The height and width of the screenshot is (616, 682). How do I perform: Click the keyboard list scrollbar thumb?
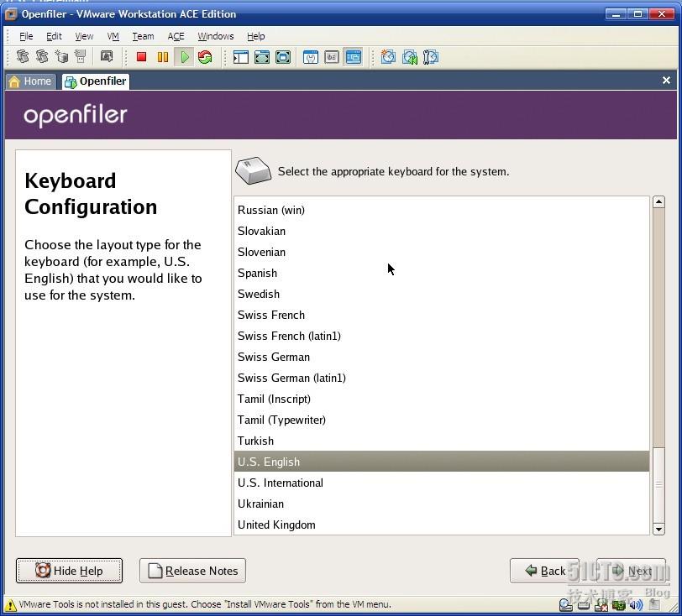pos(658,484)
